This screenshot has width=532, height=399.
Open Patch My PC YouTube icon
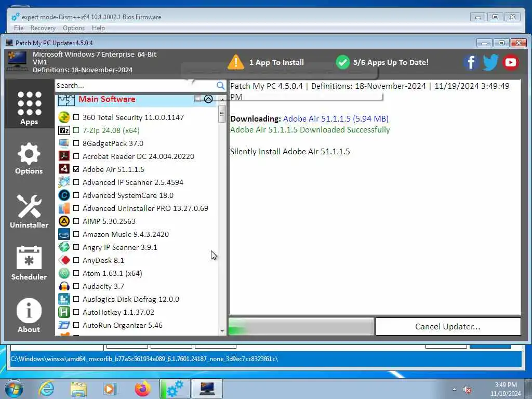(511, 62)
